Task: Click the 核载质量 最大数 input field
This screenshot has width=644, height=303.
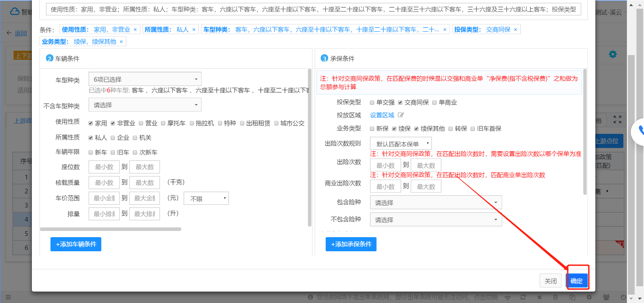Action: pos(145,183)
